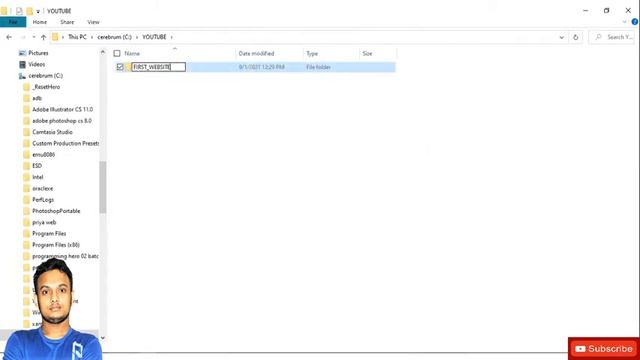Screen dimensions: 640x360
Task: Click New folder quick access icon
Action: click(29, 11)
